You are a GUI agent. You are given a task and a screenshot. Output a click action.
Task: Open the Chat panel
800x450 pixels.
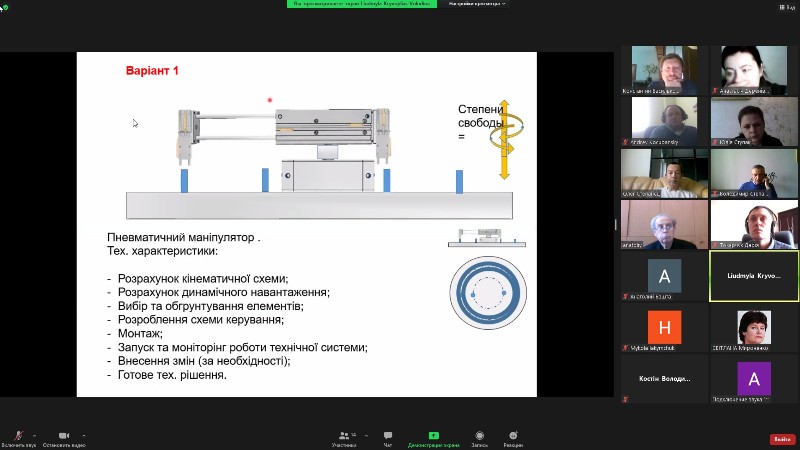coord(388,436)
